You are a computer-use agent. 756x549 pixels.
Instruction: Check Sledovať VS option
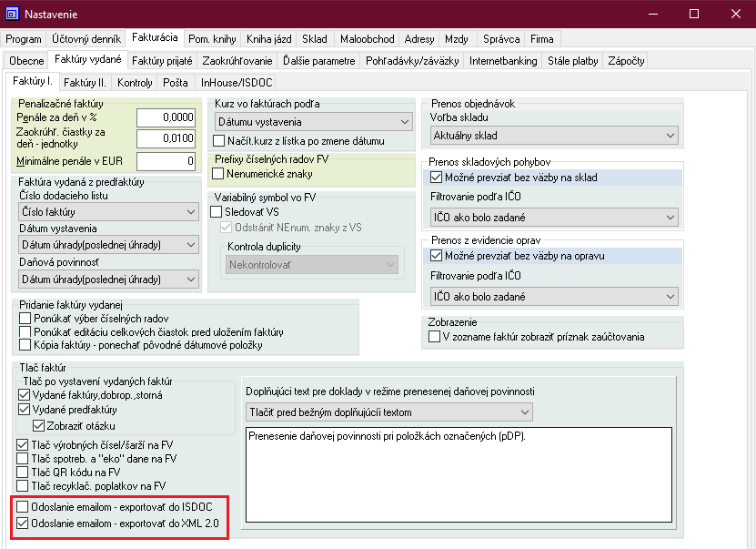tap(217, 211)
